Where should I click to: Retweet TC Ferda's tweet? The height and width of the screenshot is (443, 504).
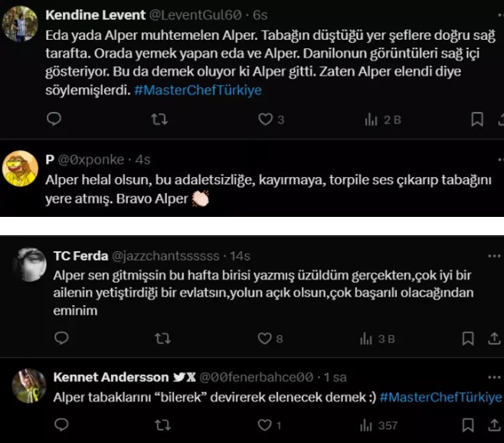point(163,338)
